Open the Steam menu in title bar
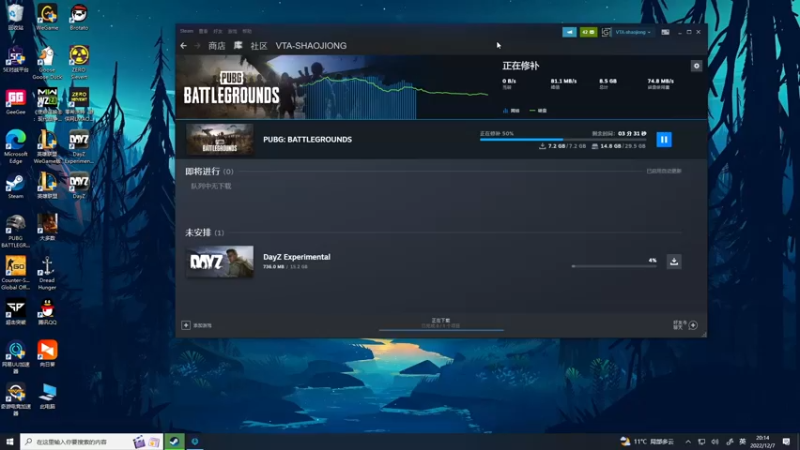The height and width of the screenshot is (450, 800). [x=187, y=31]
